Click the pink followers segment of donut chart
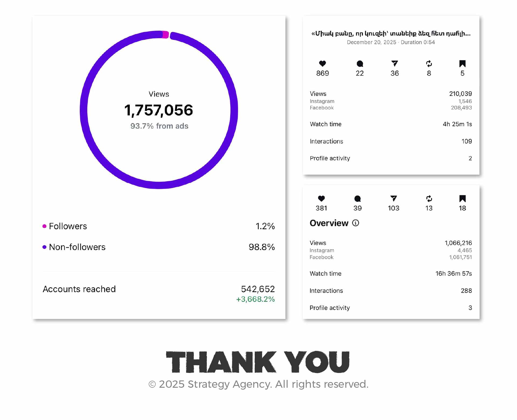Viewport: 517px width, 420px height. (x=166, y=35)
